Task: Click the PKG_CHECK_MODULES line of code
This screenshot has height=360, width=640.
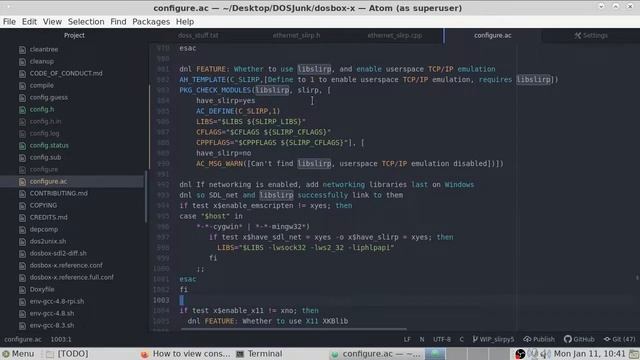Action: coord(255,90)
